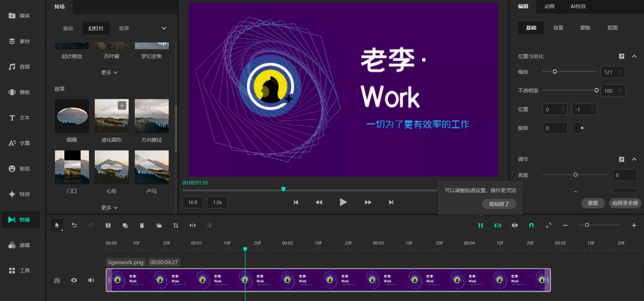Undo the last action
Image resolution: width=644 pixels, height=301 pixels.
click(74, 225)
